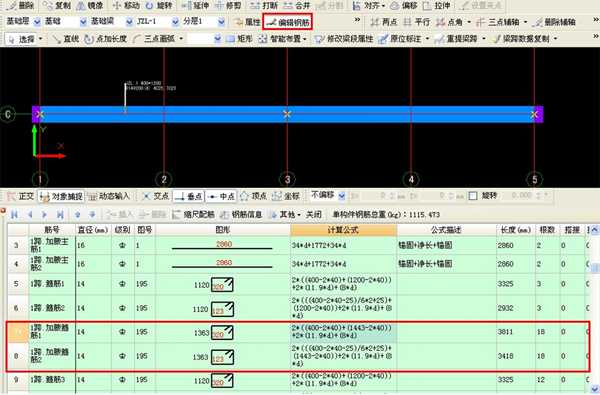Activate the 移动 (Move) tool
The height and width of the screenshot is (395, 600).
126,5
